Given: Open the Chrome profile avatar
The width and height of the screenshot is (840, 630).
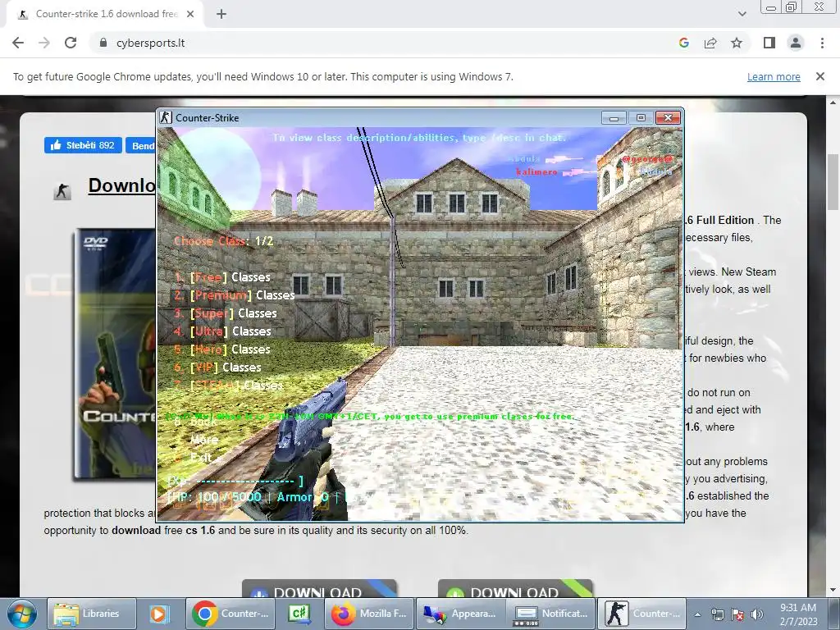Looking at the screenshot, I should [x=796, y=43].
